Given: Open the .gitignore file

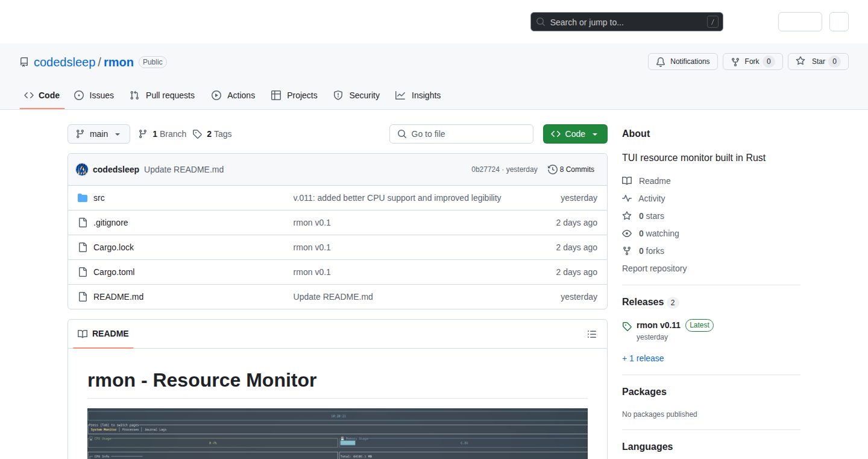Looking at the screenshot, I should [111, 223].
